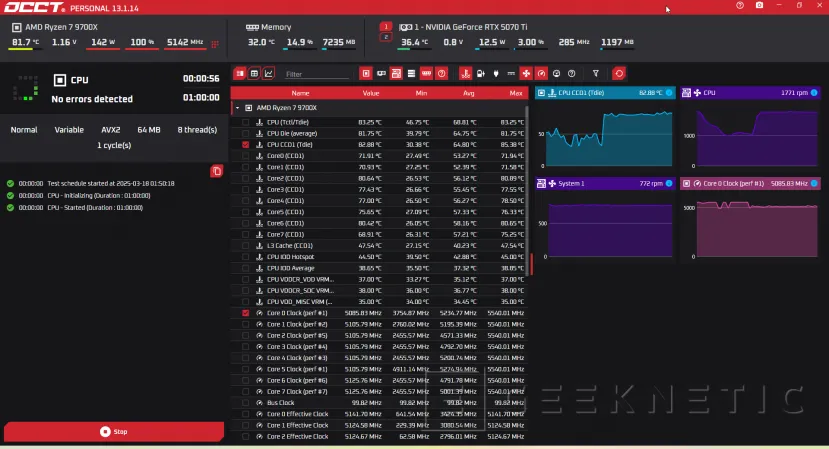Viewport: 829px width, 449px height.
Task: Switch to combined table and graph view
Action: click(240, 74)
